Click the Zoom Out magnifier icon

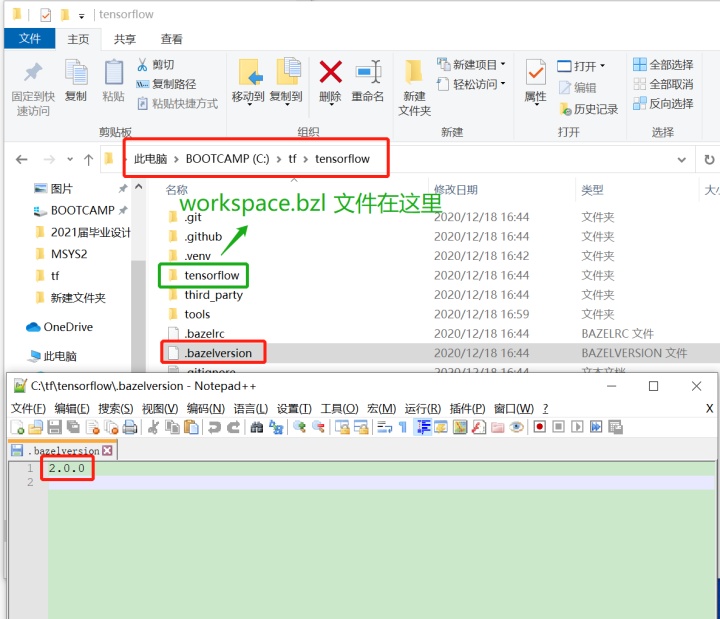pos(318,428)
